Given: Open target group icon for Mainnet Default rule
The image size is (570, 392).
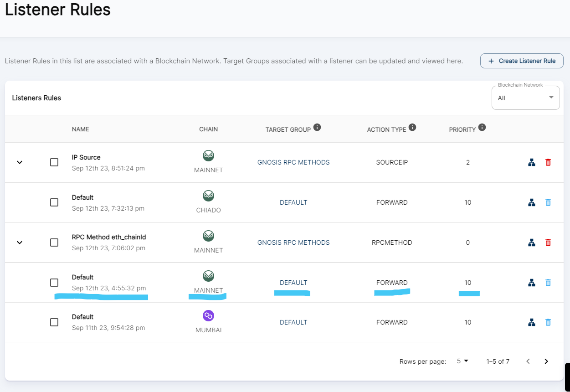Looking at the screenshot, I should pyautogui.click(x=531, y=283).
